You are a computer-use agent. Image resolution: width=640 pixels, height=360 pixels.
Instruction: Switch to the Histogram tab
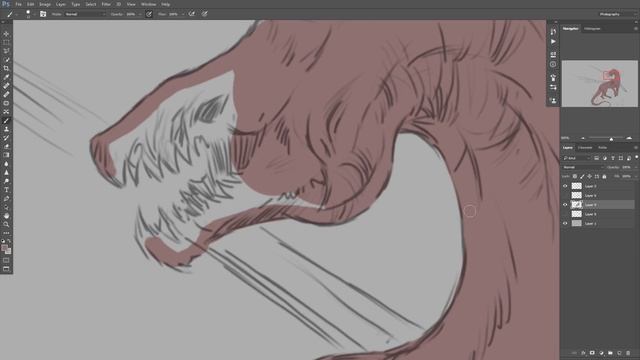tap(592, 29)
